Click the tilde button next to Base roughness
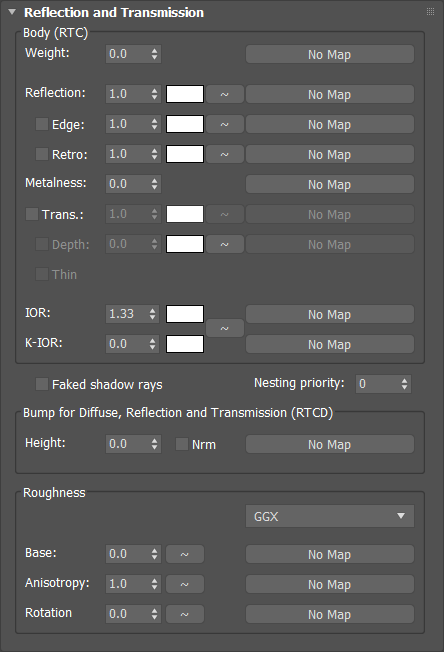The image size is (444, 652). (185, 554)
